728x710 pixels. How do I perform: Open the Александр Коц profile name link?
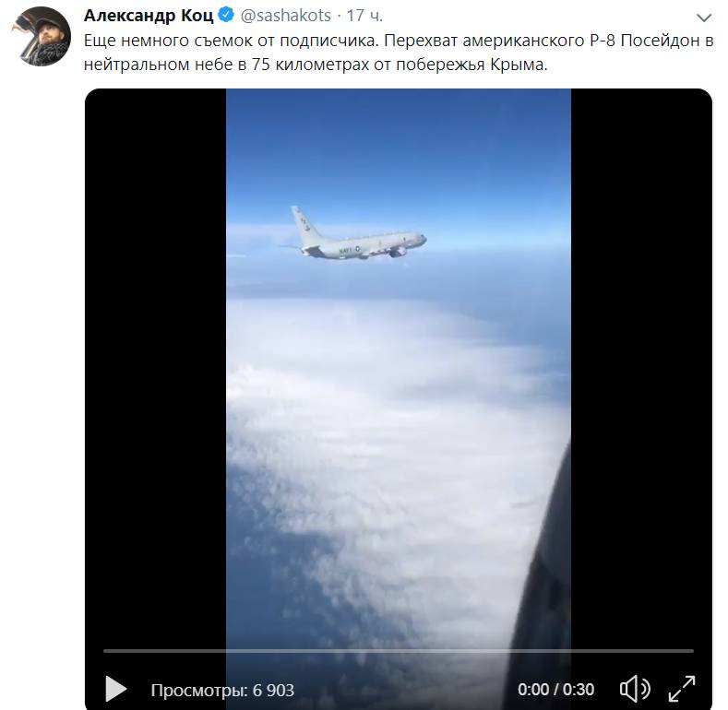click(149, 16)
